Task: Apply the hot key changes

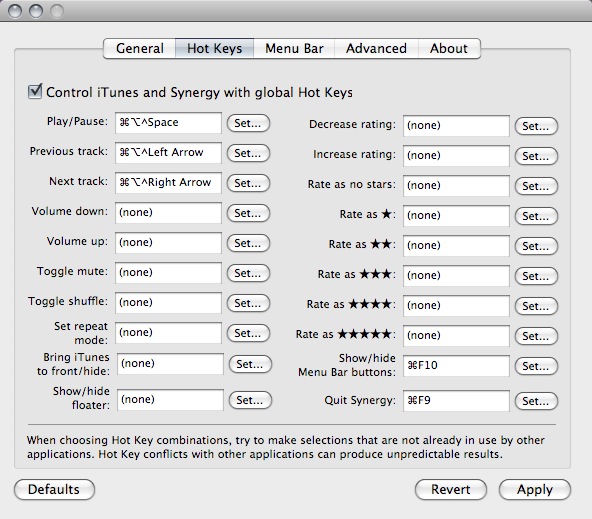Action: 535,490
